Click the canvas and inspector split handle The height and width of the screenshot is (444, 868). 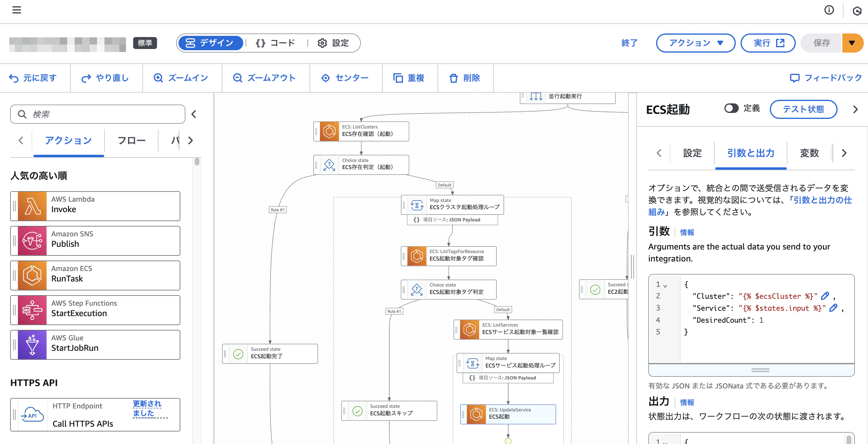point(632,267)
